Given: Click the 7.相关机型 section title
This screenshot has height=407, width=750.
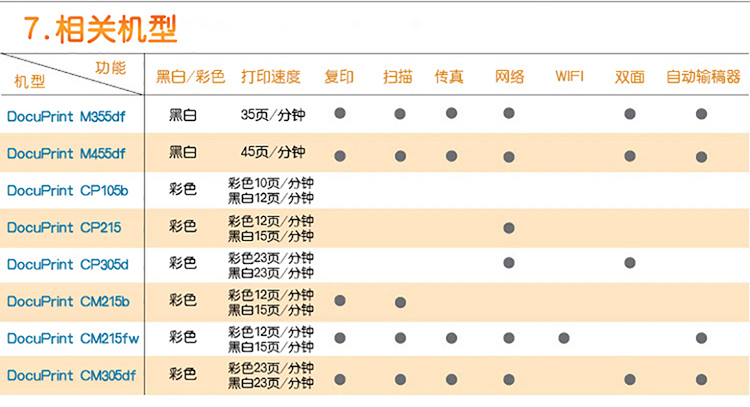Looking at the screenshot, I should [x=100, y=29].
